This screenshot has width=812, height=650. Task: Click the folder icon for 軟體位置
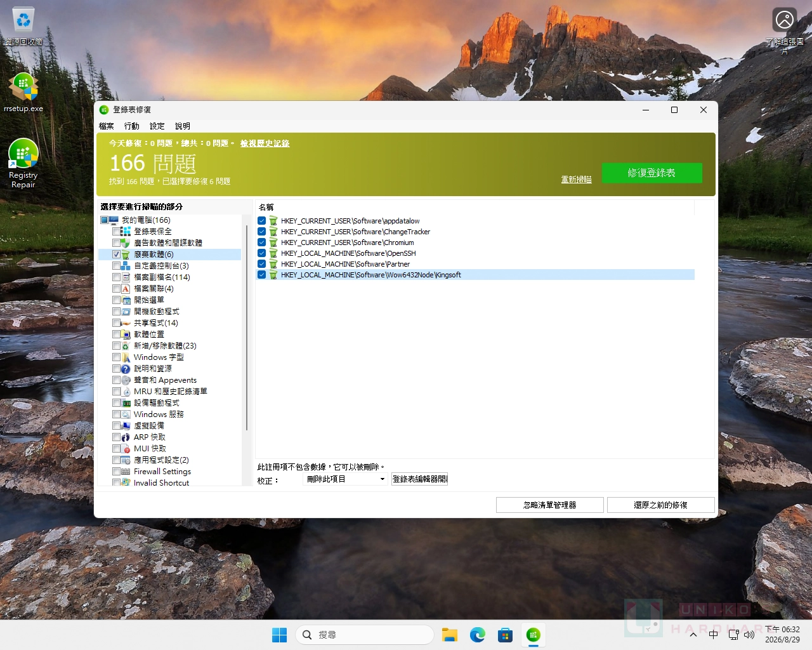click(126, 334)
